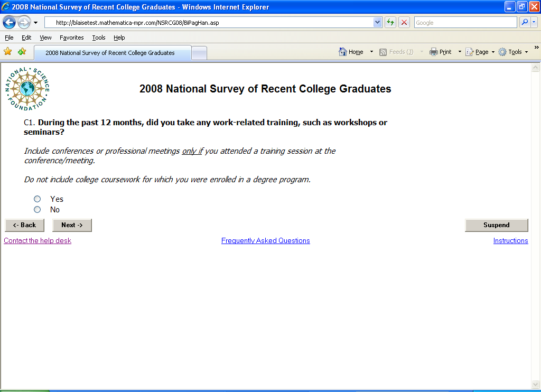Click the Next survey button

(x=72, y=225)
